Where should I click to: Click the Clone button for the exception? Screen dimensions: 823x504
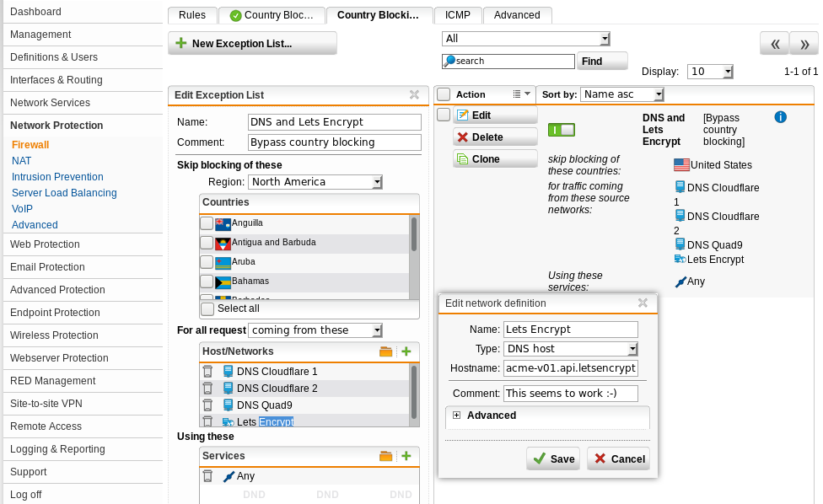(496, 159)
